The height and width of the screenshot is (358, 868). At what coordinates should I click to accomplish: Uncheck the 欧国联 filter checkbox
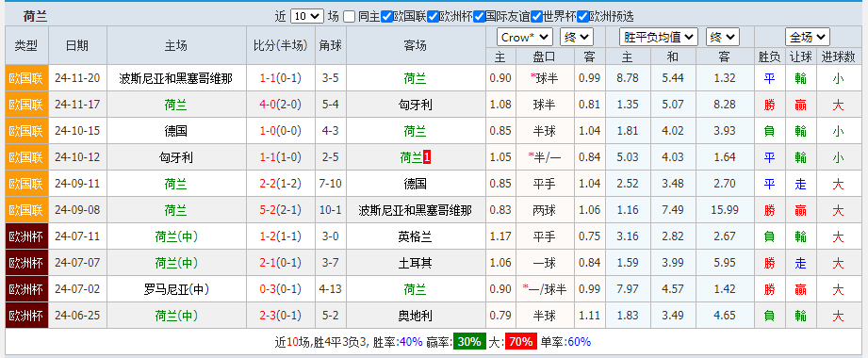[x=387, y=17]
